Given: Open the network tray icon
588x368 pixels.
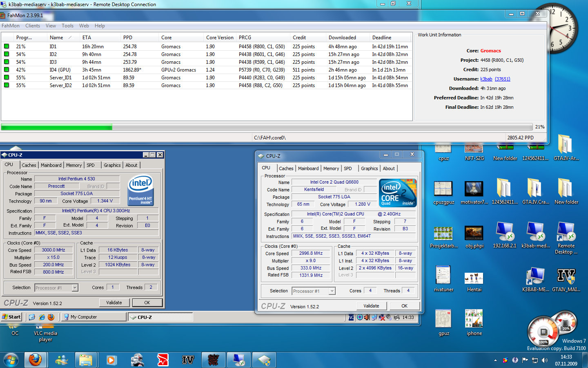Looking at the screenshot, I should coord(535,360).
